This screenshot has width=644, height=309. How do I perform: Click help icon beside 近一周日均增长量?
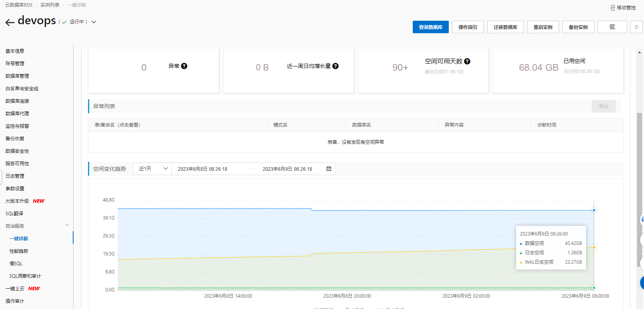coord(335,66)
